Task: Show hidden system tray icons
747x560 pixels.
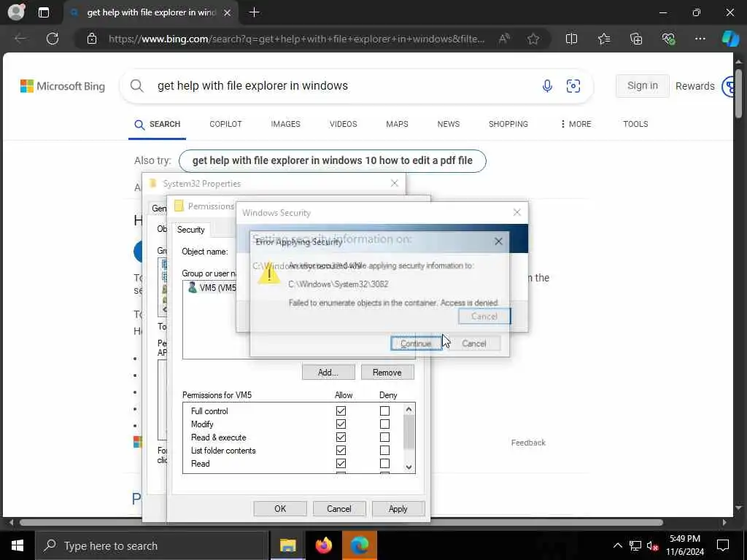Action: tap(617, 545)
